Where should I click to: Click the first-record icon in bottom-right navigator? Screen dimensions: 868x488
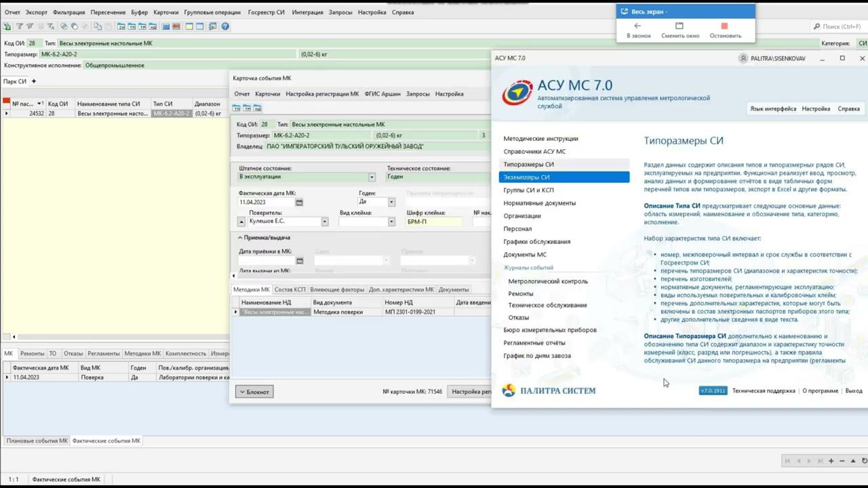787,461
